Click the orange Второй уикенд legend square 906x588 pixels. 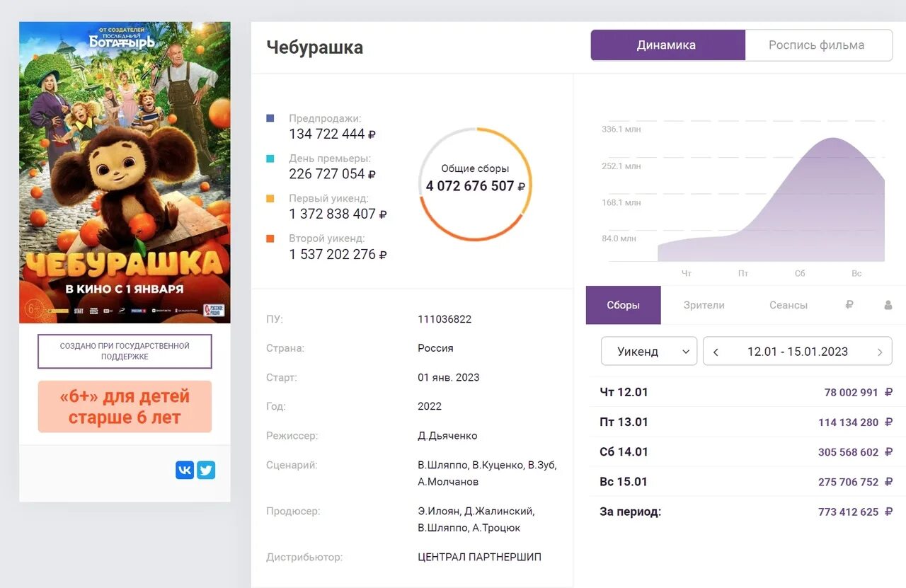click(270, 239)
